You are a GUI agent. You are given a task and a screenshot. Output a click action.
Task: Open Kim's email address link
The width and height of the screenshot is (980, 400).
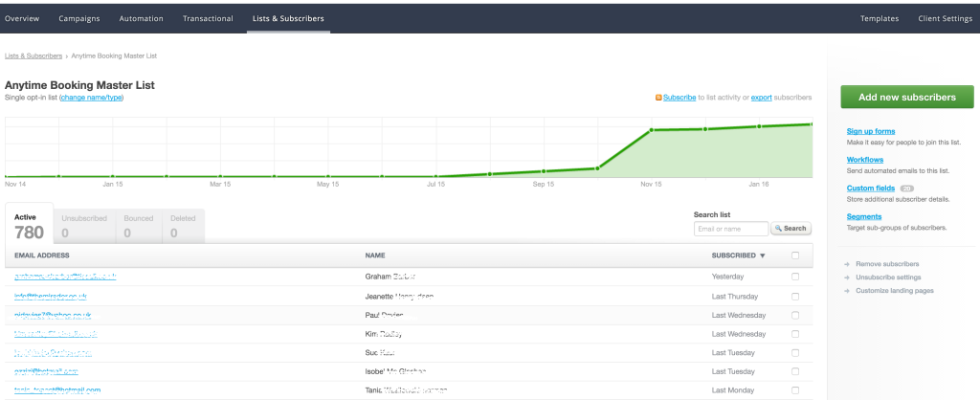(x=56, y=334)
